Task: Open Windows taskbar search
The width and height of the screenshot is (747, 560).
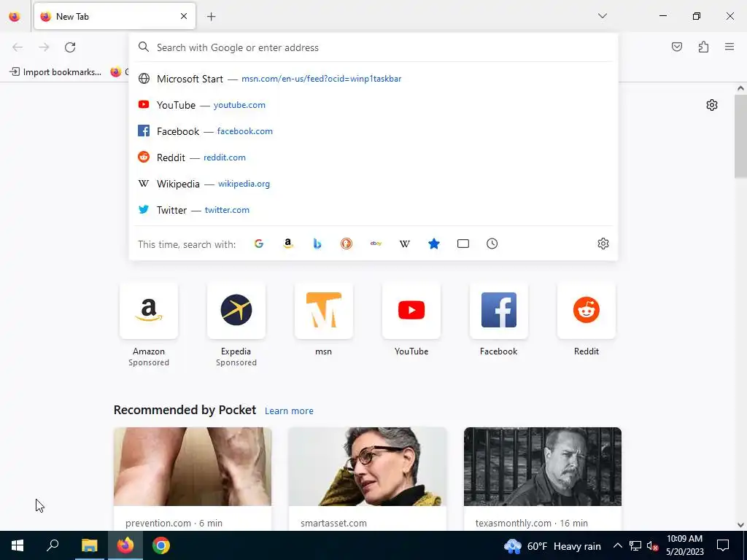Action: 53,545
